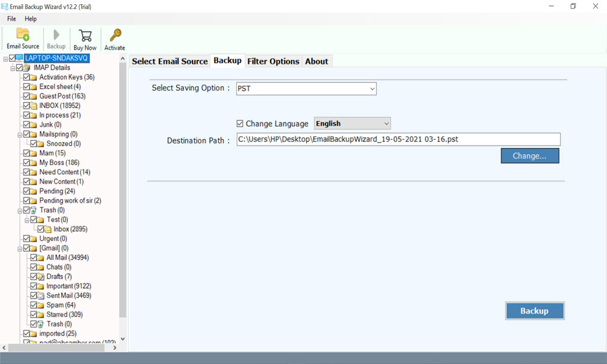Collapse the IMAP Details tree node
This screenshot has width=607, height=364.
[x=13, y=68]
